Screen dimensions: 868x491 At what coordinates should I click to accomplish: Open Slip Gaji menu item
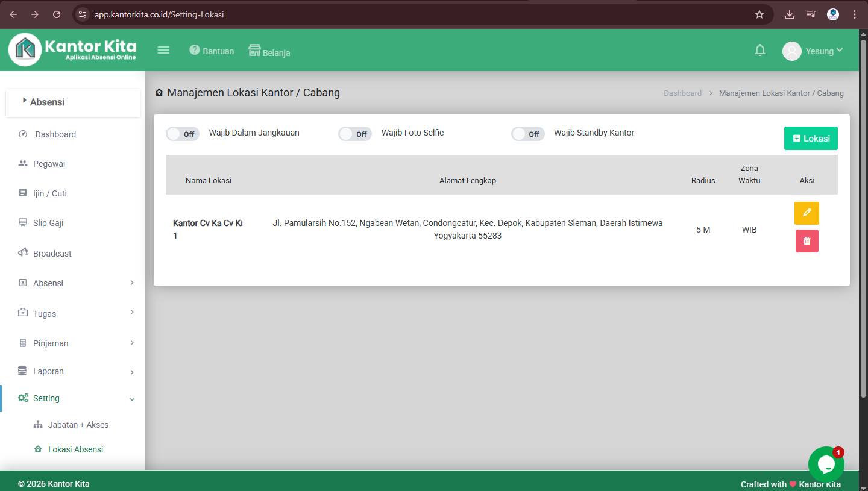click(48, 223)
